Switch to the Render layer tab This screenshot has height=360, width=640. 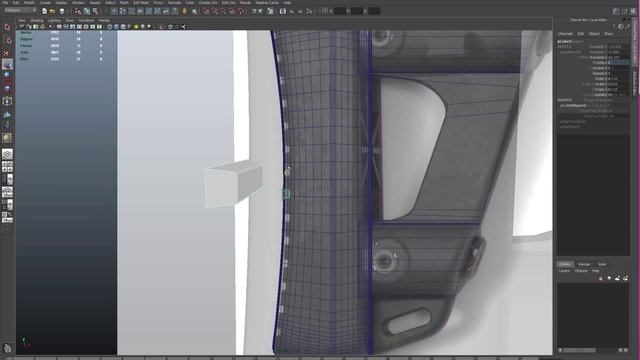584,264
